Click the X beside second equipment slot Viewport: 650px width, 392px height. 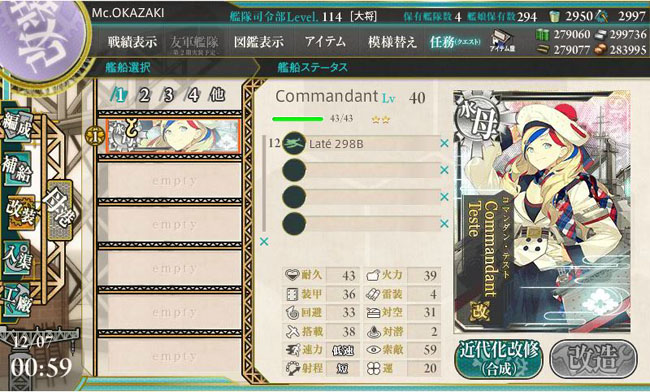pos(444,170)
